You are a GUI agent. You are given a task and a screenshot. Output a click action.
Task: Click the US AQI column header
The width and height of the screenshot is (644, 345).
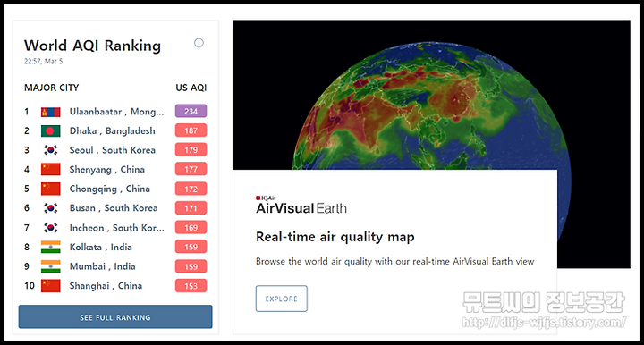(191, 88)
